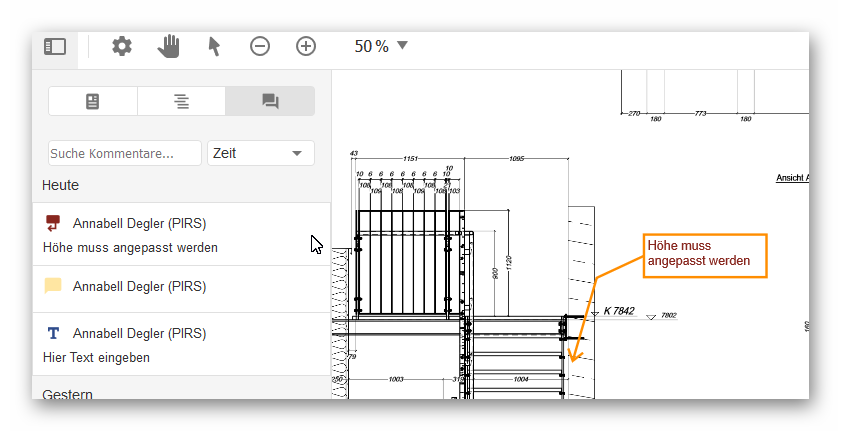The image size is (841, 431).
Task: Open comment 'Hier Text eingeben'
Action: [97, 357]
